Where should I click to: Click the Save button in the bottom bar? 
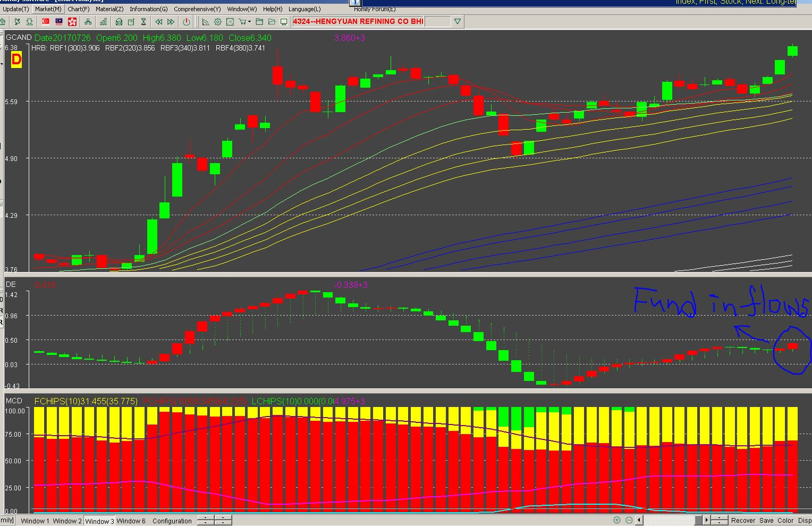(766, 520)
